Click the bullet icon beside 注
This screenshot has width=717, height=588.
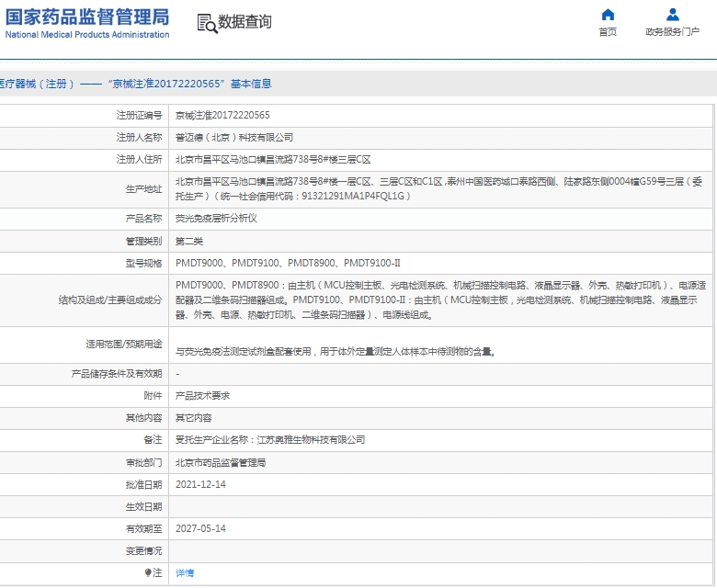pyautogui.click(x=148, y=572)
